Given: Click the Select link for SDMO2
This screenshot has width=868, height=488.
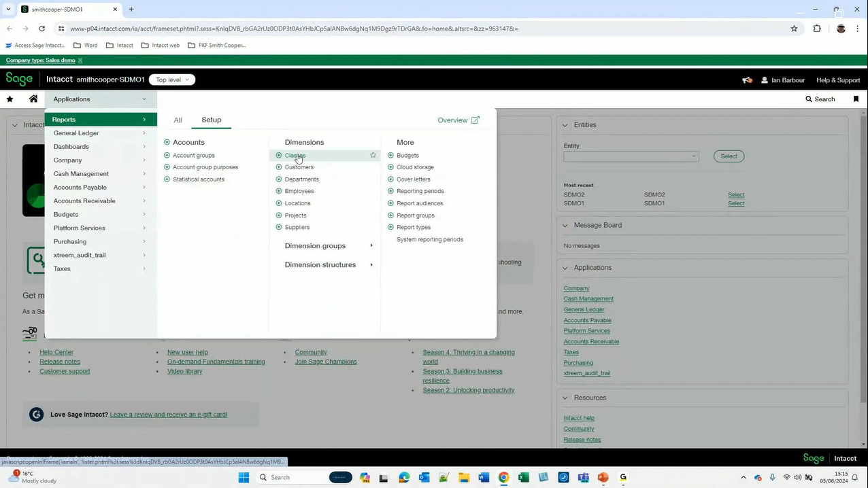Looking at the screenshot, I should 736,195.
